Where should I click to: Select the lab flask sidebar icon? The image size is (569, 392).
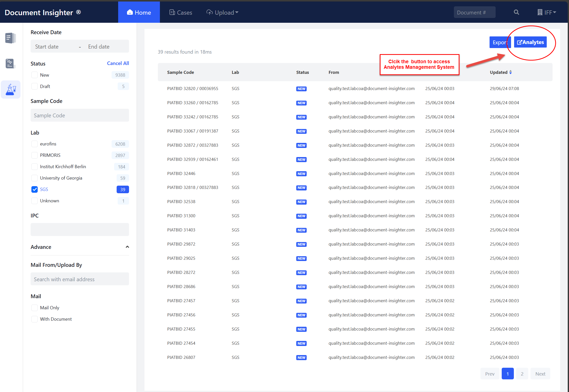point(11,90)
